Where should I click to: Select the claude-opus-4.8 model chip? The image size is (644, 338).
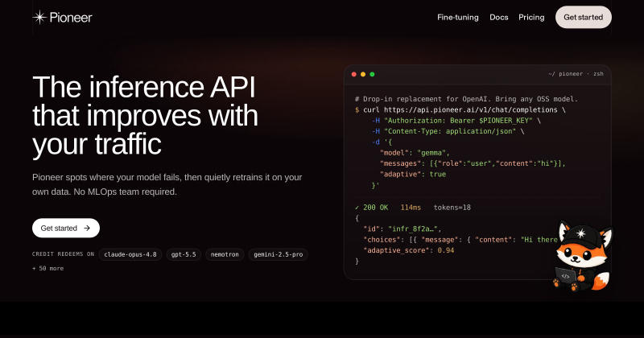130,254
